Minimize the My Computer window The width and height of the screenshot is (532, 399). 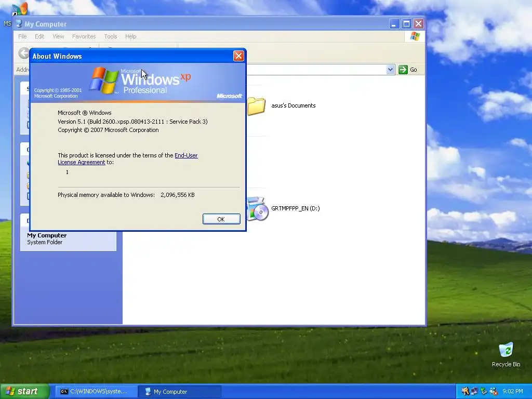tap(394, 24)
